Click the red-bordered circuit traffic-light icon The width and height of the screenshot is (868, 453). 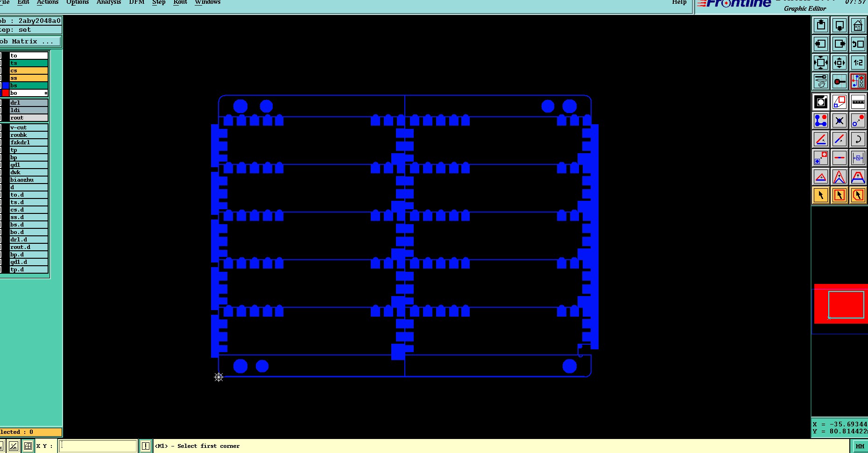858,81
